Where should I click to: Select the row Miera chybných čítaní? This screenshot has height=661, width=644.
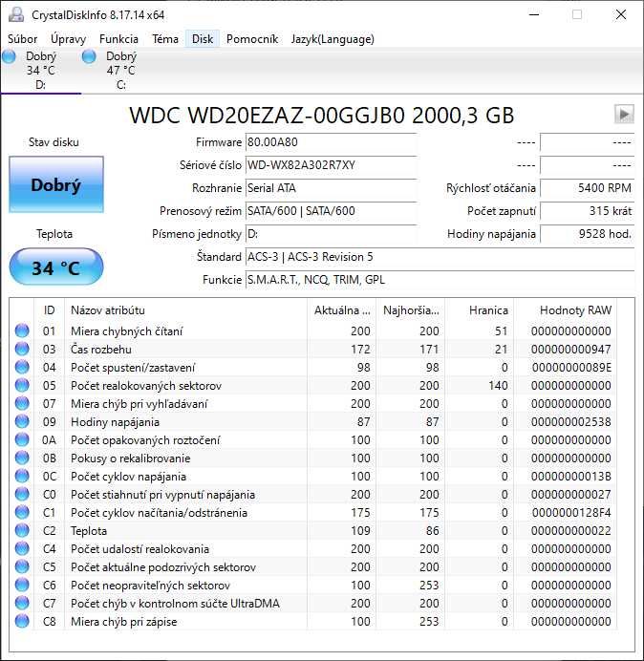coord(312,330)
